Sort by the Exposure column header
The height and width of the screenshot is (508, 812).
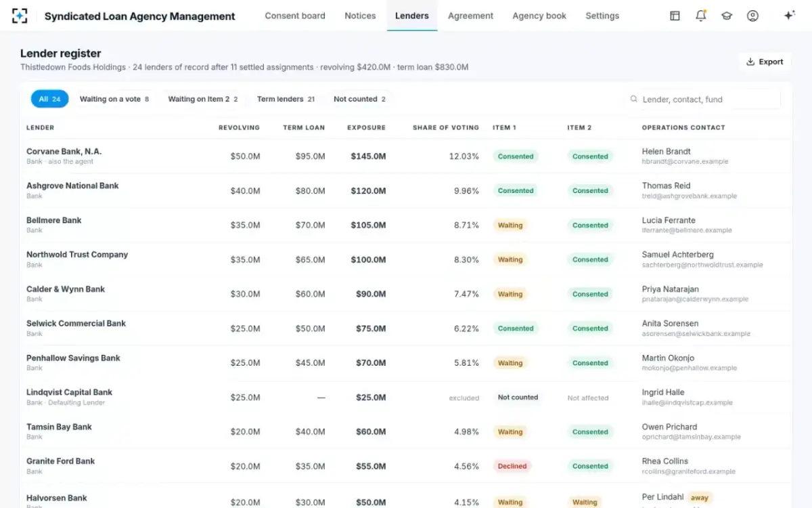coord(366,127)
